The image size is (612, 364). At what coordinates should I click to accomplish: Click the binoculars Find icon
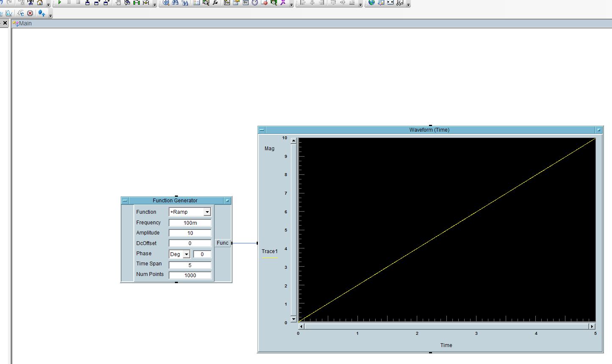pos(175,3)
